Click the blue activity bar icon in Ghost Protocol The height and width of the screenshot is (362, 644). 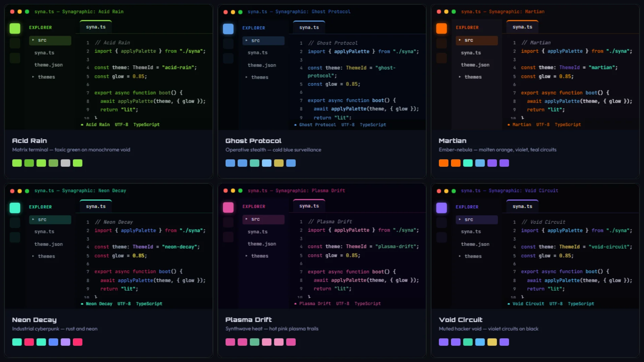coord(228,29)
